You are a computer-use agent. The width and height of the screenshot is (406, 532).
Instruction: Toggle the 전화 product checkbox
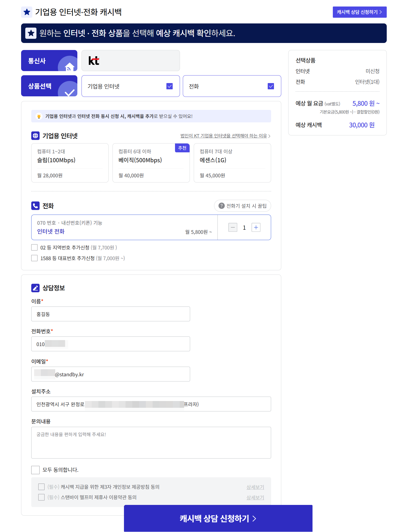(271, 86)
